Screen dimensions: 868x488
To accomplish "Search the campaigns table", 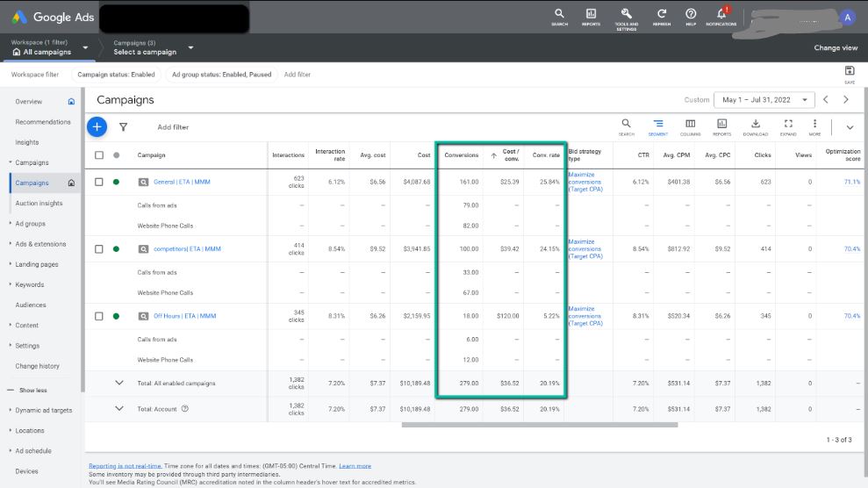I will pyautogui.click(x=626, y=126).
